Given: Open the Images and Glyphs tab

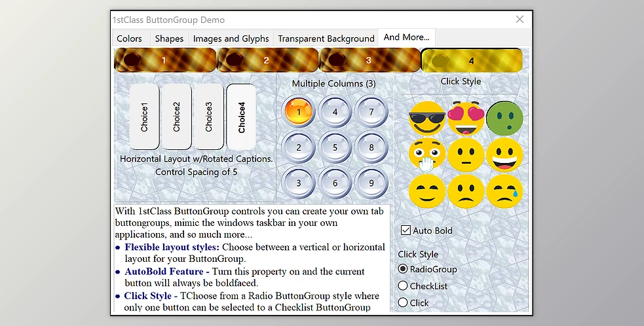Looking at the screenshot, I should tap(231, 39).
